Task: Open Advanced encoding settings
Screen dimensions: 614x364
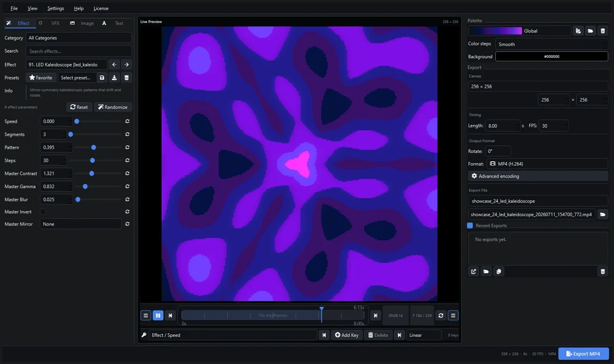Action: [538, 176]
